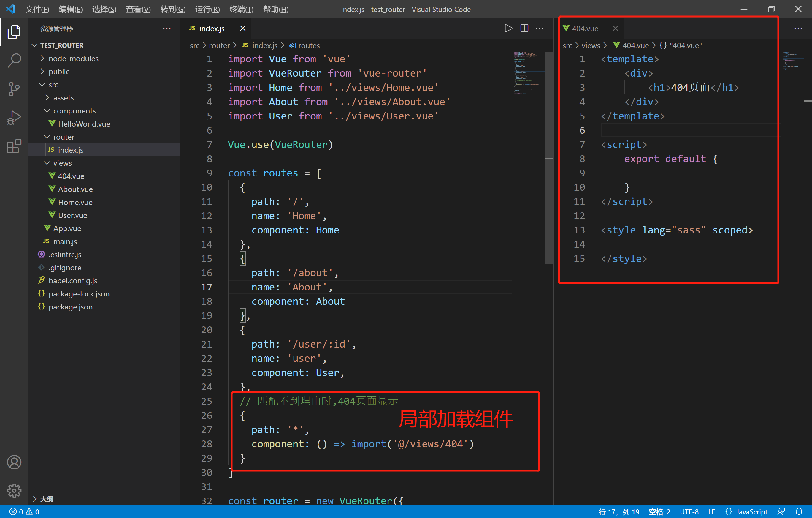This screenshot has height=518, width=812.
Task: Collapse the components folder
Action: coord(74,111)
